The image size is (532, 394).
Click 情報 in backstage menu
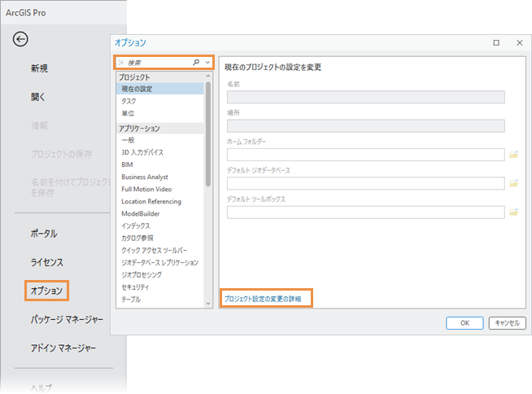pos(39,125)
